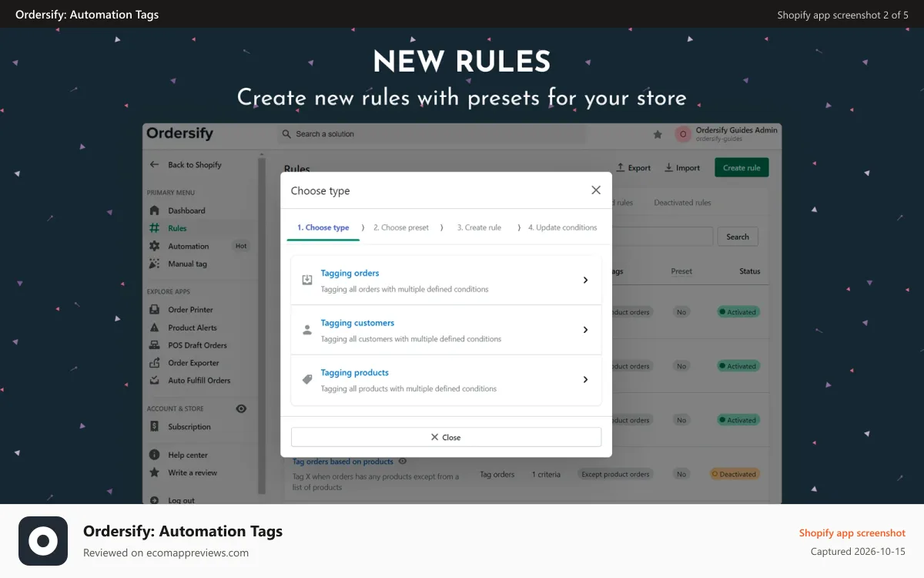Click the Tagging customers person icon
924x578 pixels.
coord(307,330)
